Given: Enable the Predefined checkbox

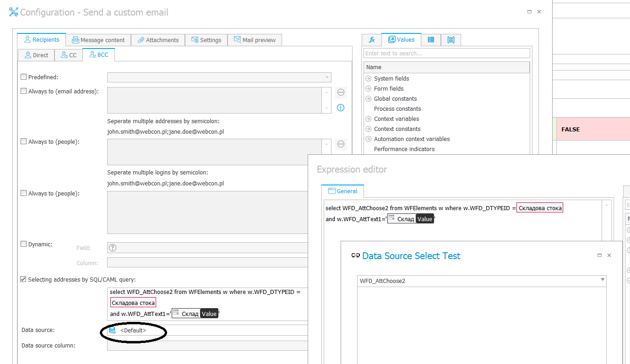Looking at the screenshot, I should (24, 77).
